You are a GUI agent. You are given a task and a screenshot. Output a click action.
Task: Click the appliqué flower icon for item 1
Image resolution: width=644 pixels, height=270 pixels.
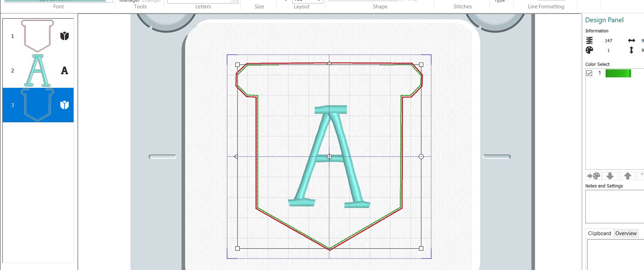point(65,36)
